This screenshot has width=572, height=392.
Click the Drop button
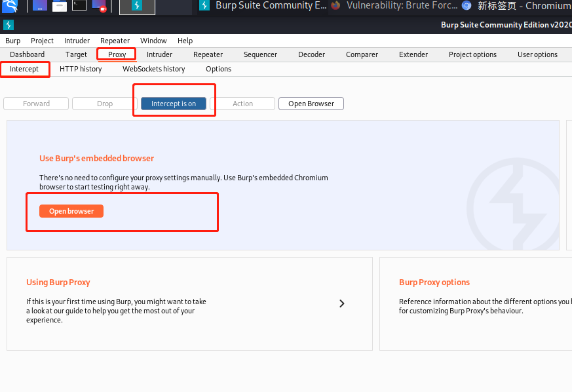point(105,104)
